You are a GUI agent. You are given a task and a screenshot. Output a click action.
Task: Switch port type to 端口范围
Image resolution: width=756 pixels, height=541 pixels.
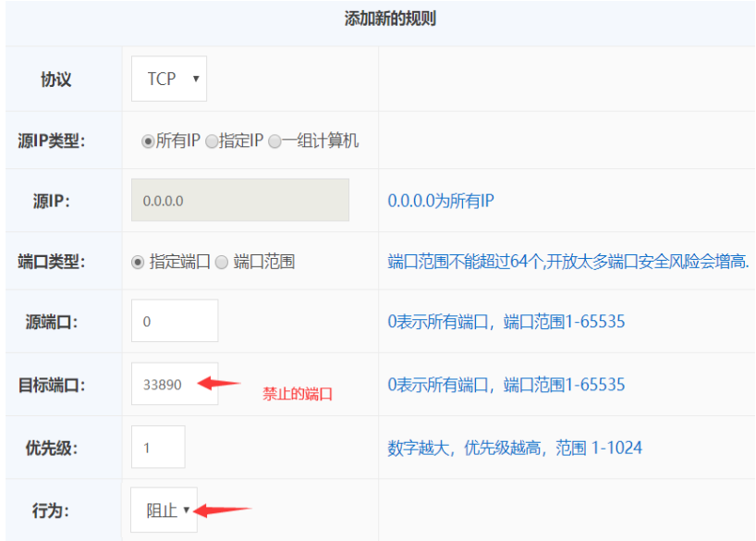[221, 262]
